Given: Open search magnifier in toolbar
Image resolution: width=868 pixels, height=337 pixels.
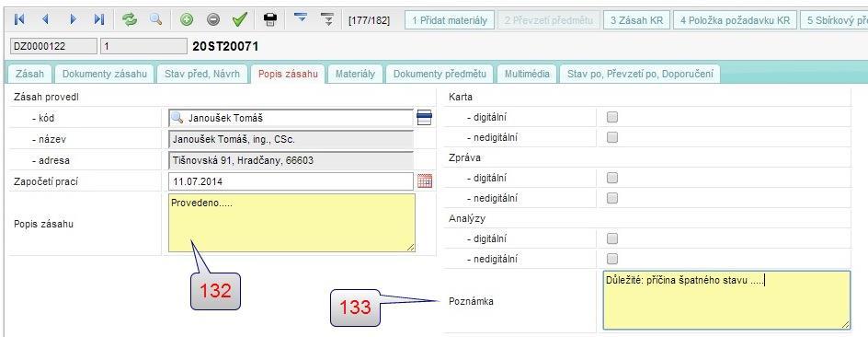Looking at the screenshot, I should coord(155,19).
